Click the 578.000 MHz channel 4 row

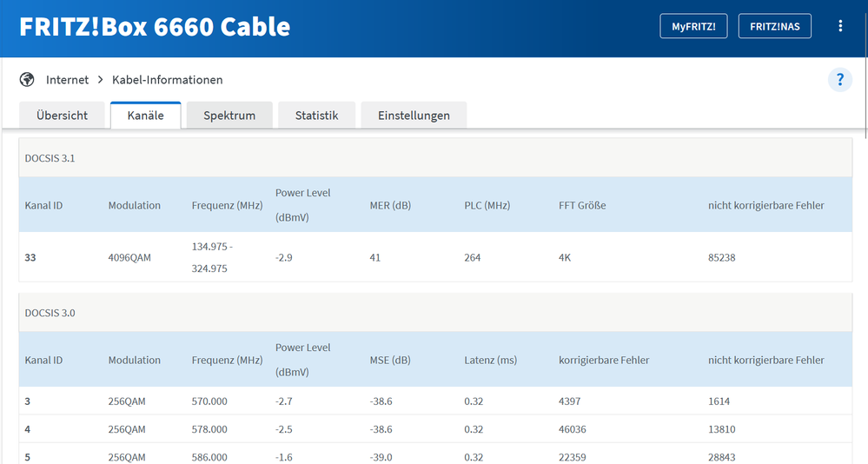[435, 429]
